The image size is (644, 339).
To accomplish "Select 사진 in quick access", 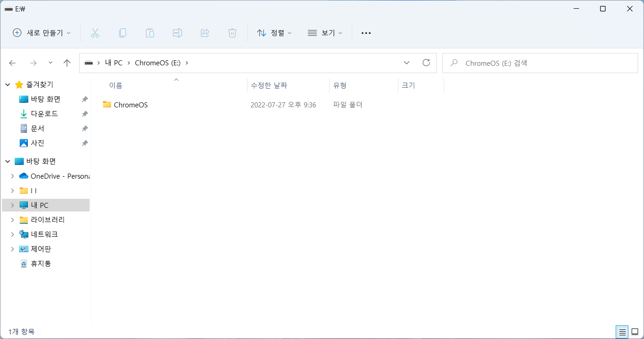I will click(38, 143).
